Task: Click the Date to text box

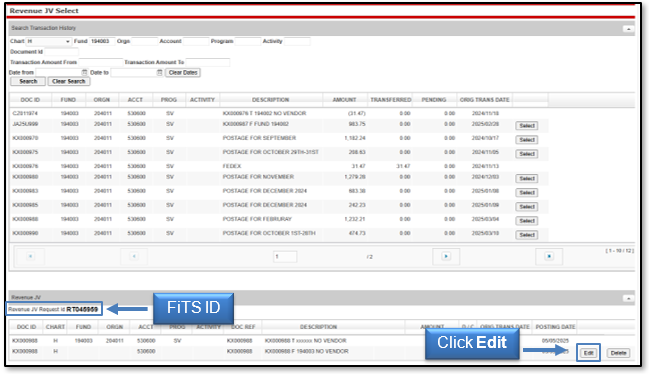Action: pos(134,72)
